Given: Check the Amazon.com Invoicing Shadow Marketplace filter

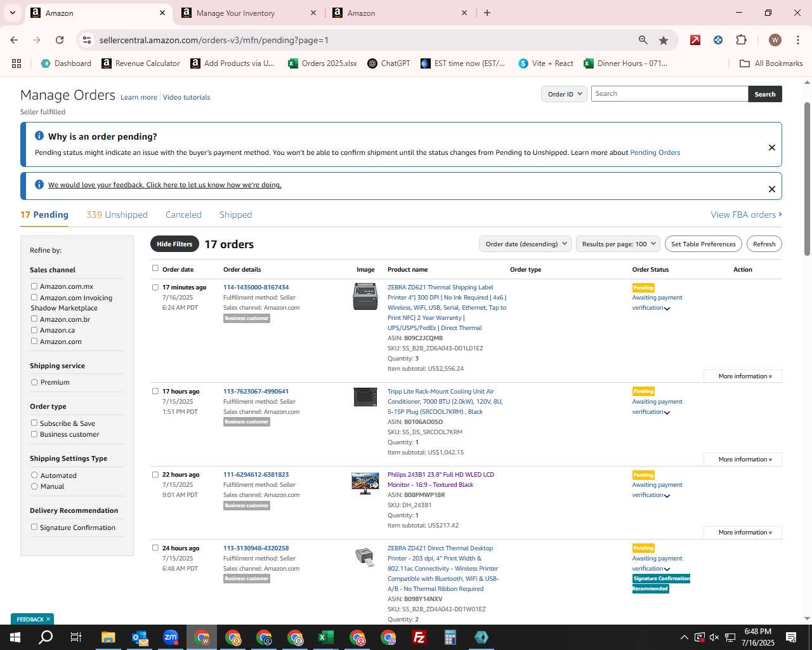Looking at the screenshot, I should (x=34, y=297).
